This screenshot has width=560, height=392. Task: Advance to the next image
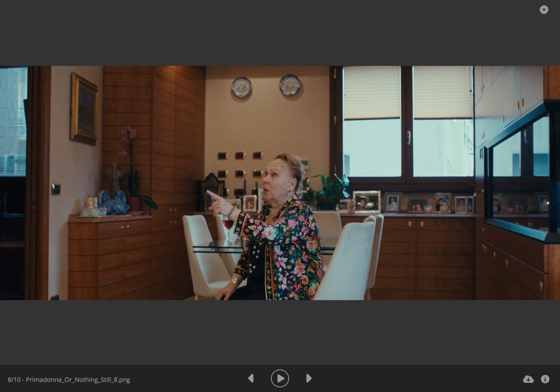point(309,378)
